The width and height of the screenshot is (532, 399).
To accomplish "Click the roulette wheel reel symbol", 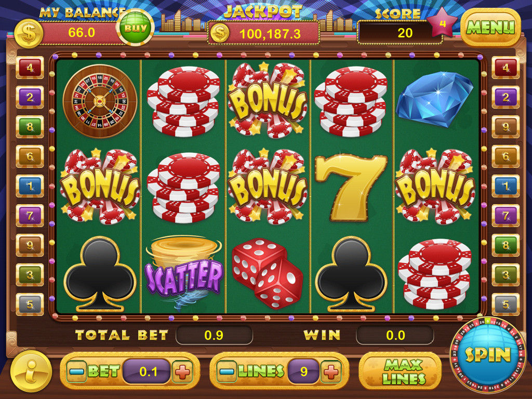I will point(100,101).
